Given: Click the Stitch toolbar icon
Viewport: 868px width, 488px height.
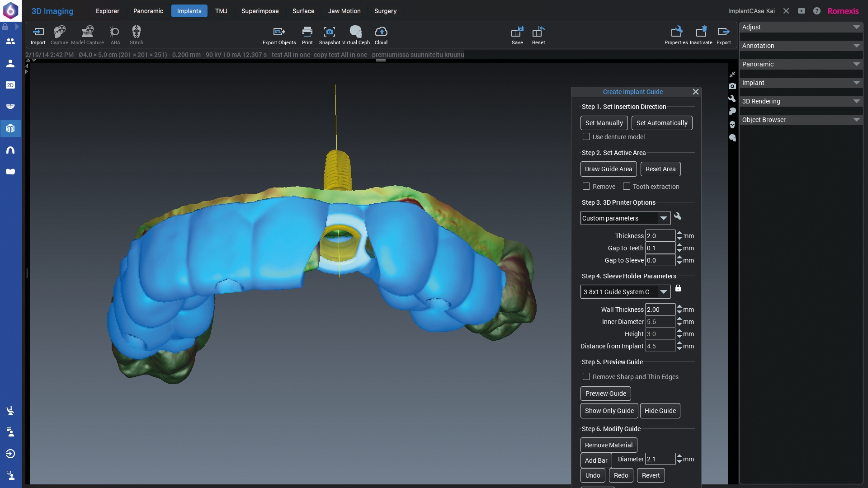Looking at the screenshot, I should [x=136, y=35].
